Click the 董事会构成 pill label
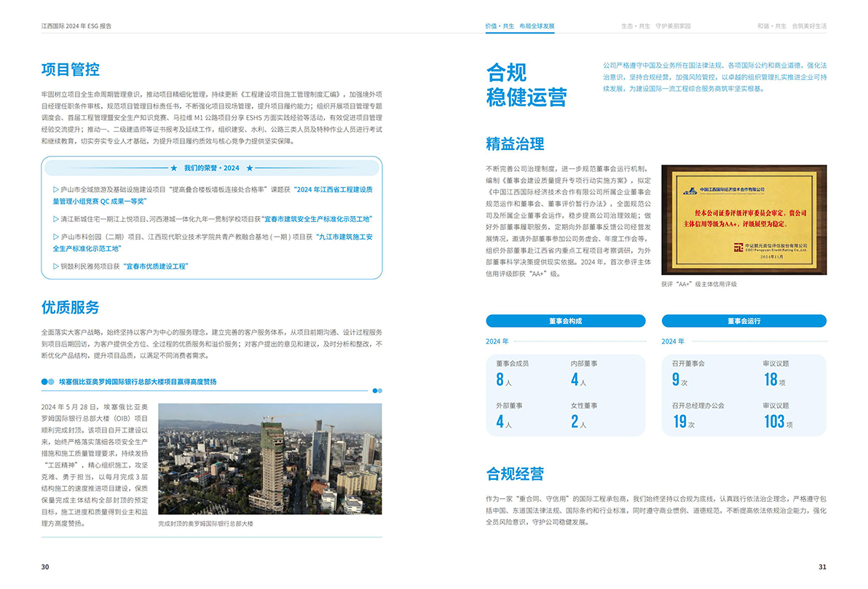 coord(565,321)
